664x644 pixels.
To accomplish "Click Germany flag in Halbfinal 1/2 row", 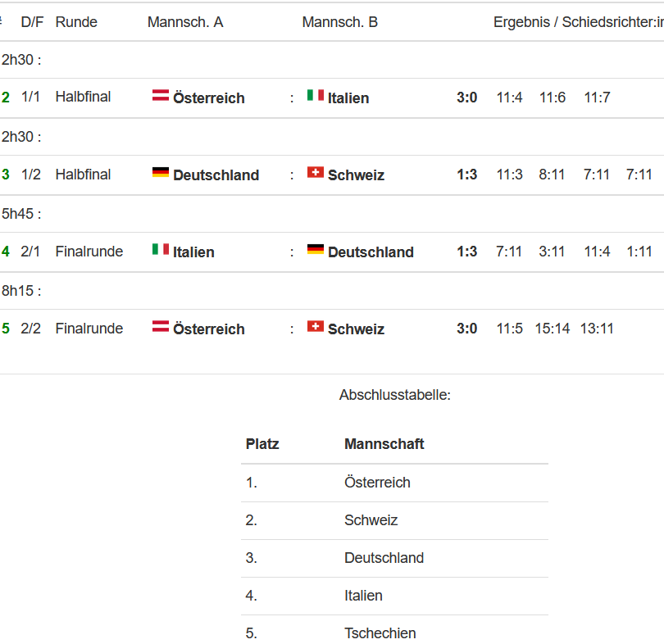I will coord(161,172).
